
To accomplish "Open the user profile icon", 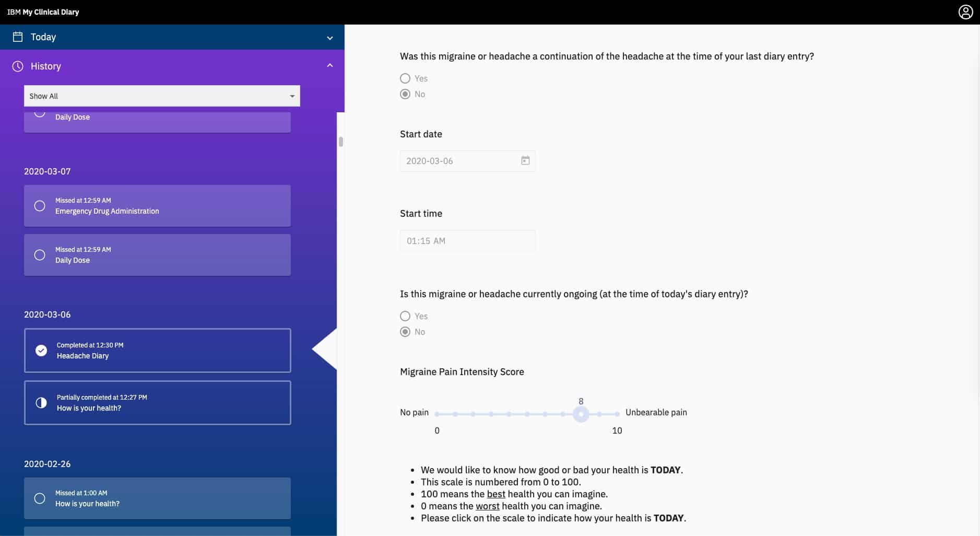I will click(x=965, y=12).
